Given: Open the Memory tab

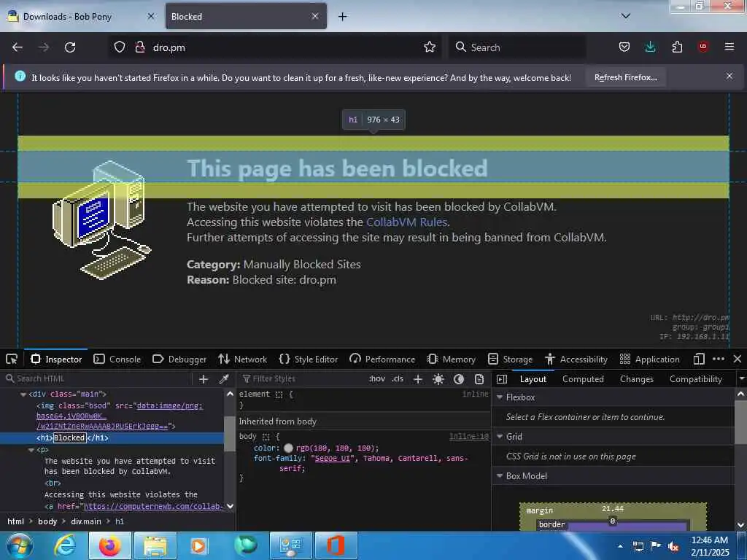Looking at the screenshot, I should coord(451,359).
